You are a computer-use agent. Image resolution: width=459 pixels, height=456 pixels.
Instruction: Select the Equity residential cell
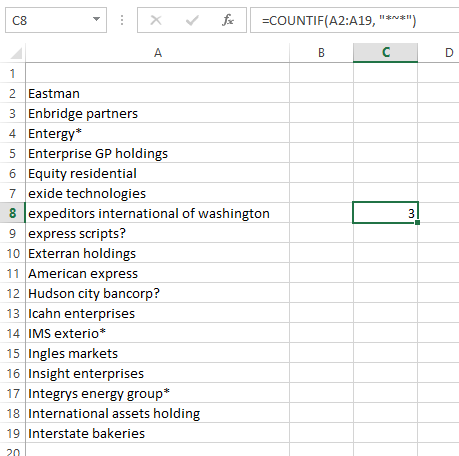(158, 173)
